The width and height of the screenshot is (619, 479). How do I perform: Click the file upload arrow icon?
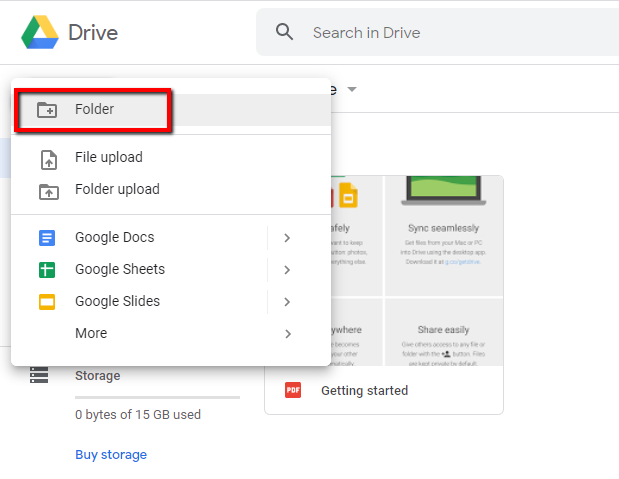point(49,160)
